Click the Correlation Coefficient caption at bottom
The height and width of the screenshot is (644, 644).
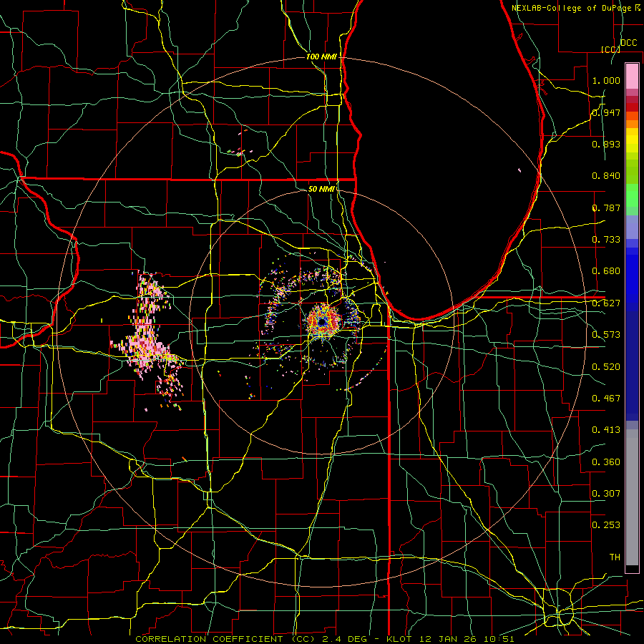click(x=325, y=639)
